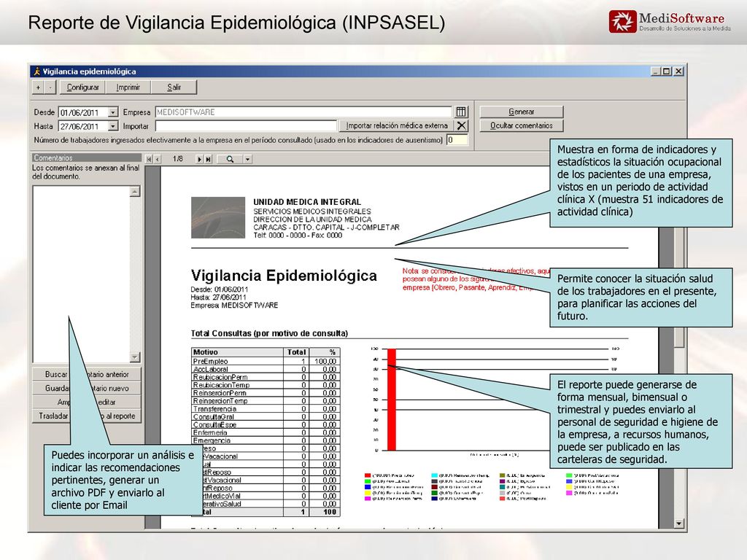
Task: Click the Comentarios panel header
Action: [x=87, y=157]
